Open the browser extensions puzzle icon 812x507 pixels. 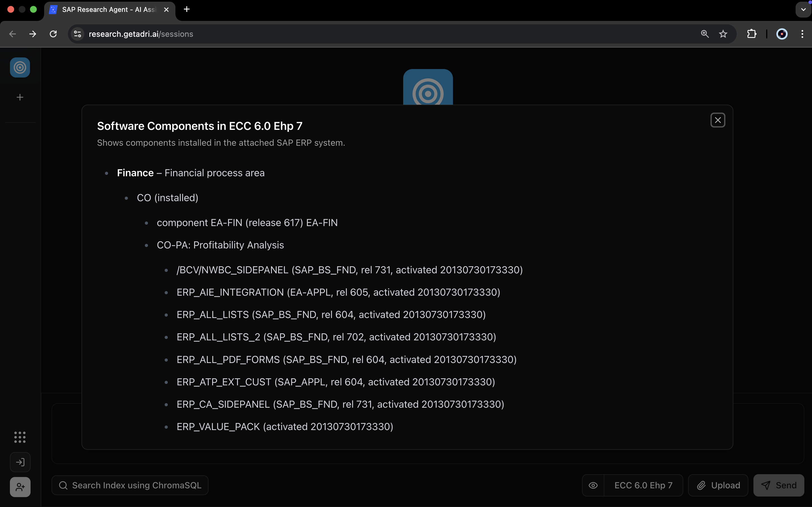click(751, 34)
